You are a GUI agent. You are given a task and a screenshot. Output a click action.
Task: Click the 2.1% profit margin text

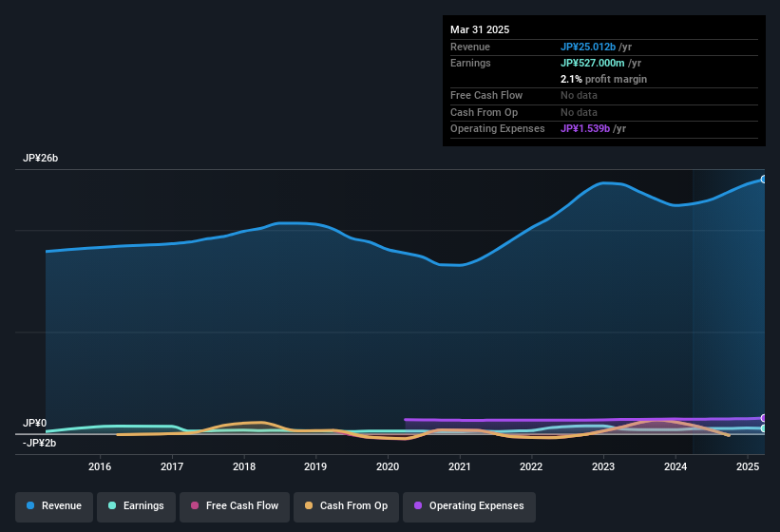[604, 79]
